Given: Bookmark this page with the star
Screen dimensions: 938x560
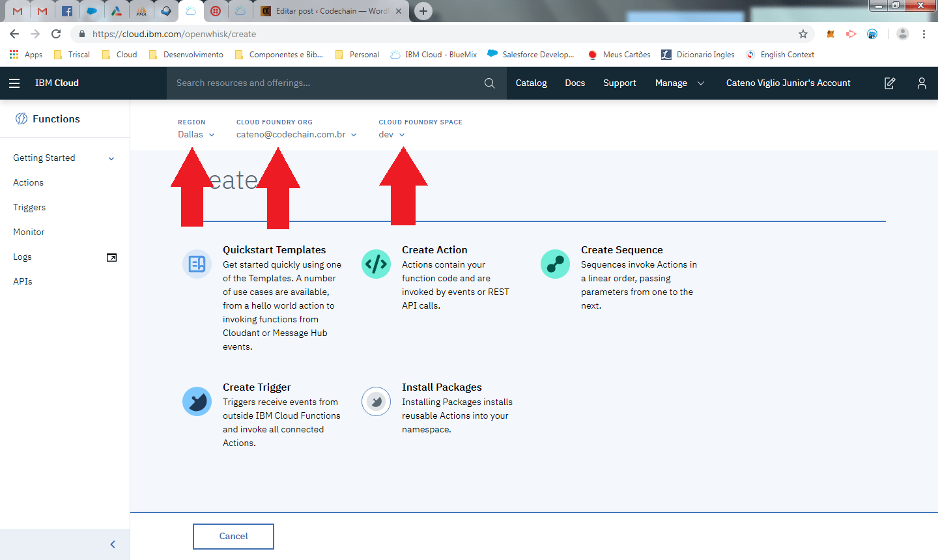Looking at the screenshot, I should click(803, 34).
